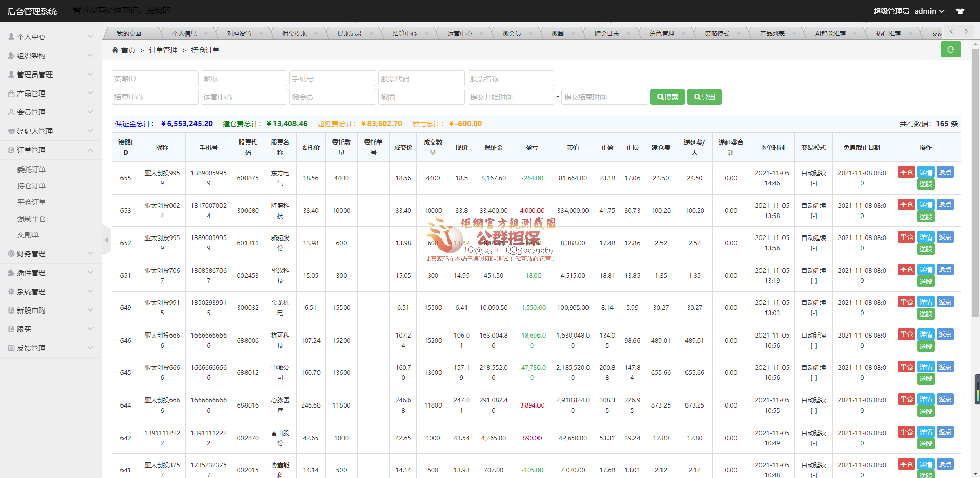
Task: Focus the 手机号 search field
Action: pyautogui.click(x=333, y=79)
